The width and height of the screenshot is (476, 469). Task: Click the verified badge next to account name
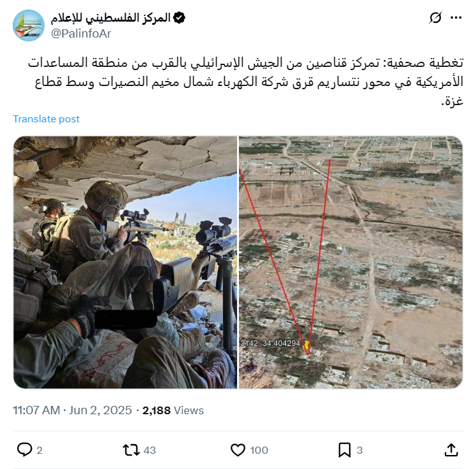[179, 18]
